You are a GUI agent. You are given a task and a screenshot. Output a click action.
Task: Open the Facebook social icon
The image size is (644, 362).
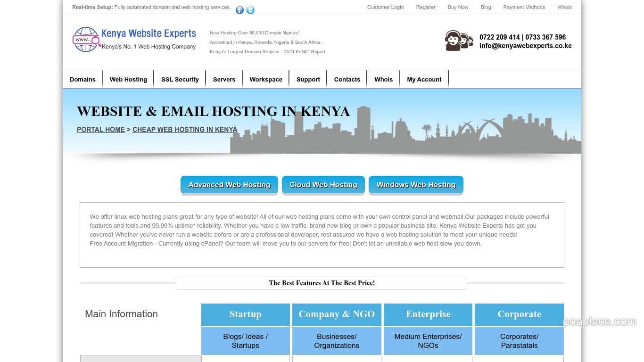click(239, 9)
